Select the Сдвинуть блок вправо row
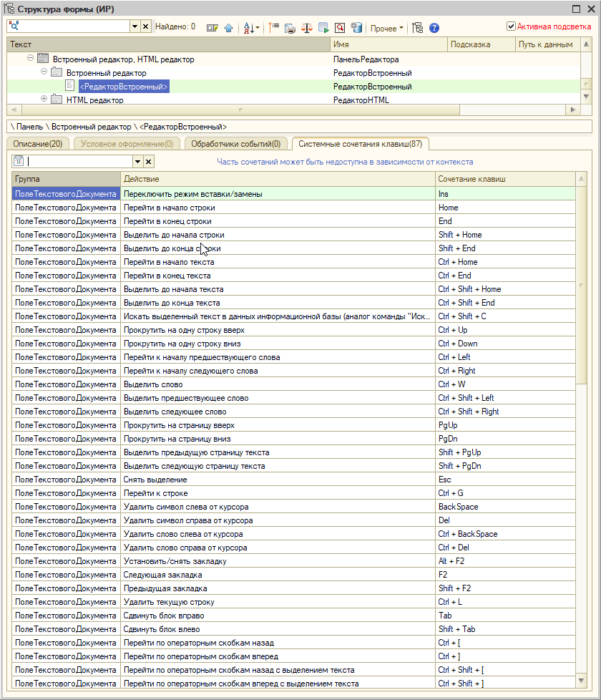Image resolution: width=601 pixels, height=700 pixels. (x=293, y=616)
